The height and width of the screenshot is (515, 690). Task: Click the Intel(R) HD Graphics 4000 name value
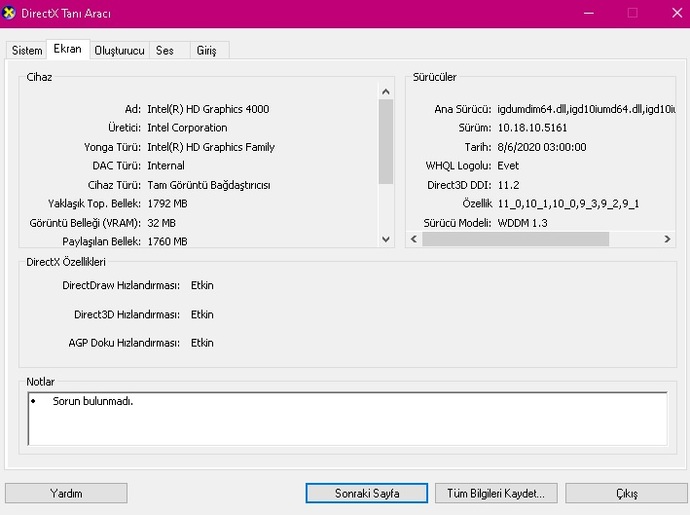coord(208,109)
